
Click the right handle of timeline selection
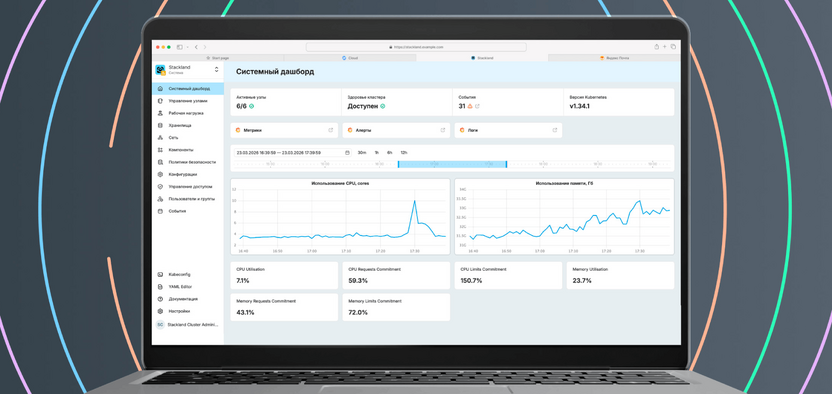pos(506,164)
